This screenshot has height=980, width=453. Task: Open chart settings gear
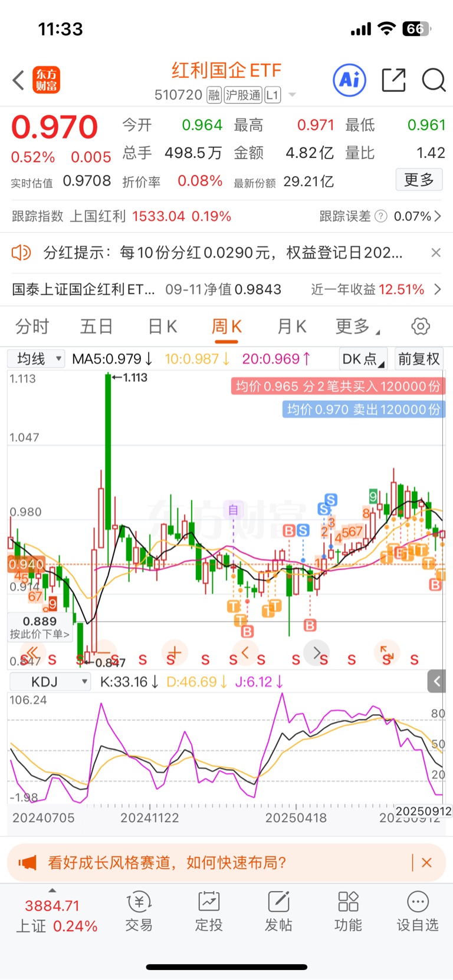coord(421,326)
